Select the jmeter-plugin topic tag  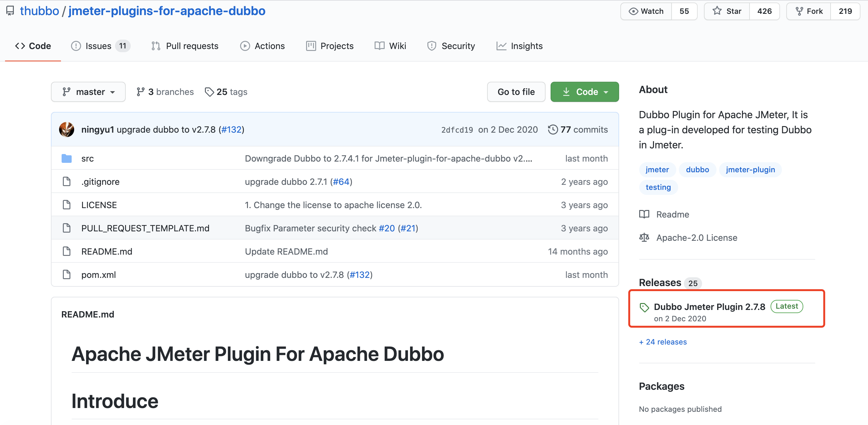750,169
